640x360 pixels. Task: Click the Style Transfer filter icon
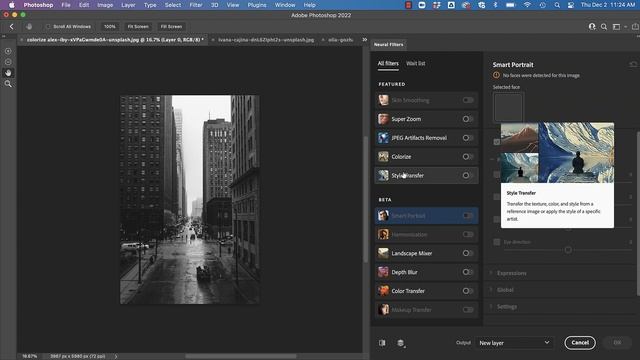(383, 175)
